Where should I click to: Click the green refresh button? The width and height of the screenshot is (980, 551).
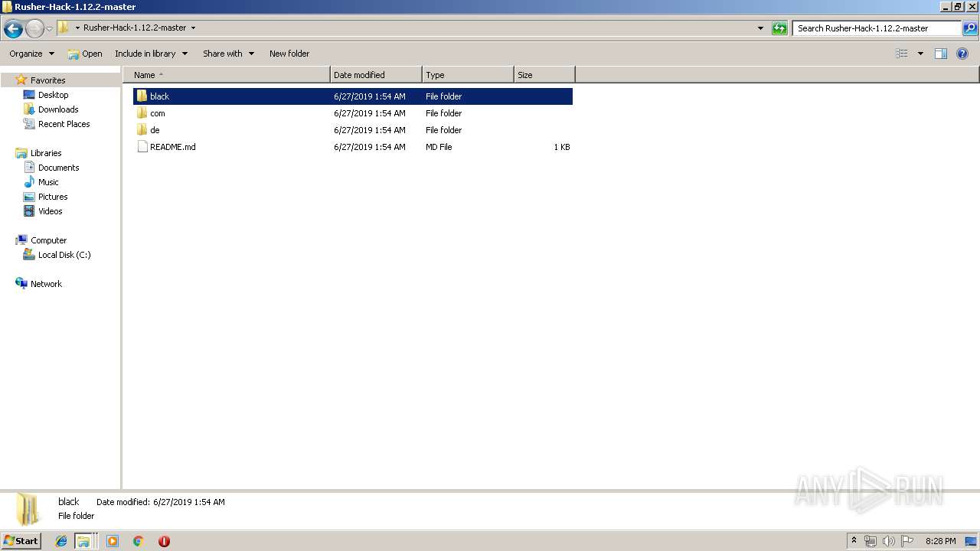[x=779, y=28]
